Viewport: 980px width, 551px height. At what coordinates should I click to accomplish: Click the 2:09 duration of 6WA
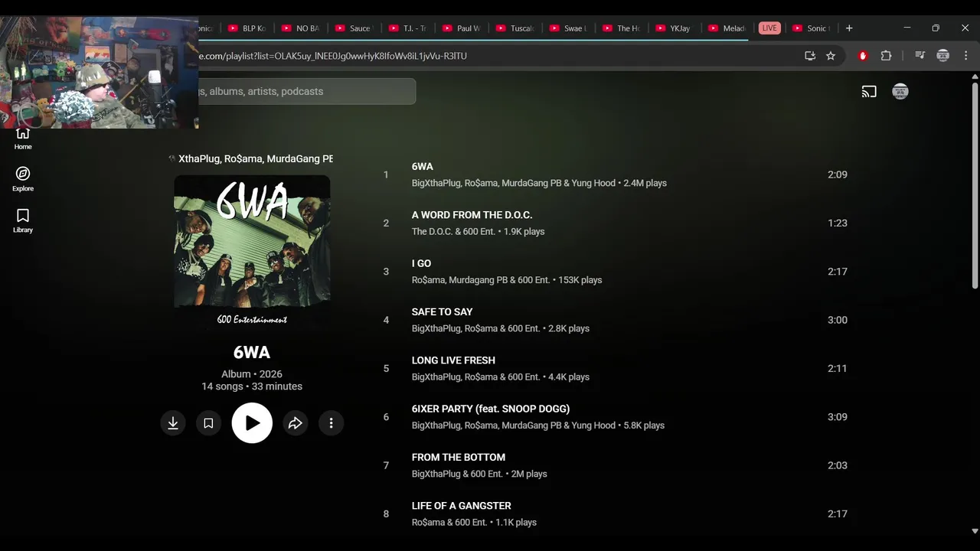coord(838,174)
